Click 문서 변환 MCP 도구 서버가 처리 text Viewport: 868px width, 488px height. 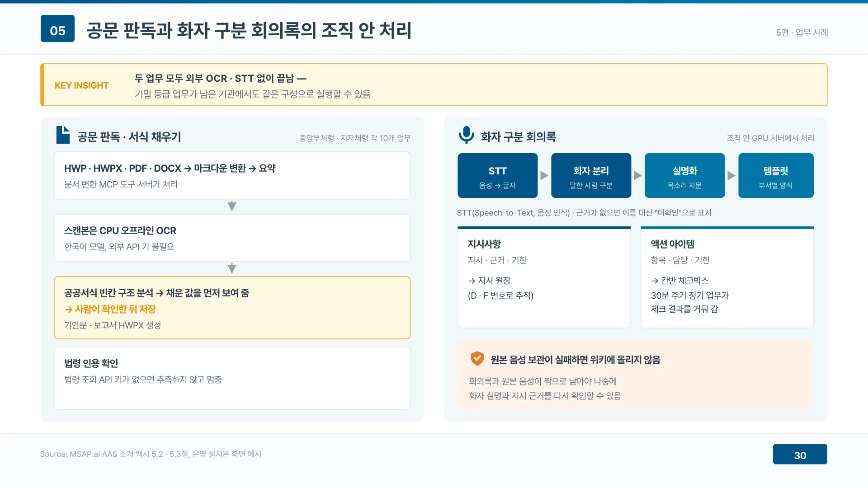[x=121, y=184]
